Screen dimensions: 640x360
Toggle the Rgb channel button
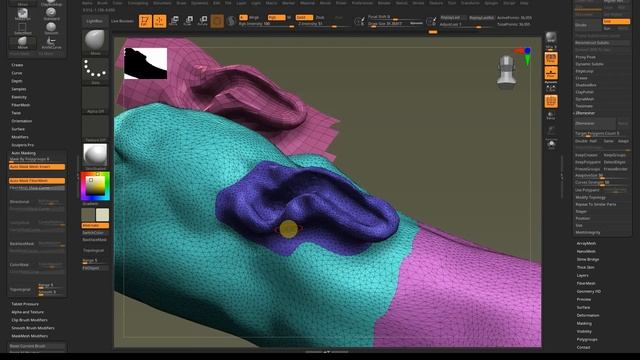276,18
